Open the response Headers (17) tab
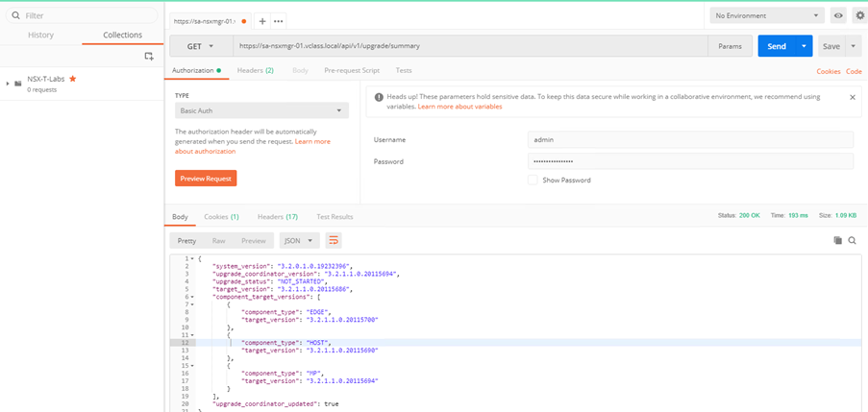Image resolution: width=868 pixels, height=412 pixels. [x=278, y=217]
